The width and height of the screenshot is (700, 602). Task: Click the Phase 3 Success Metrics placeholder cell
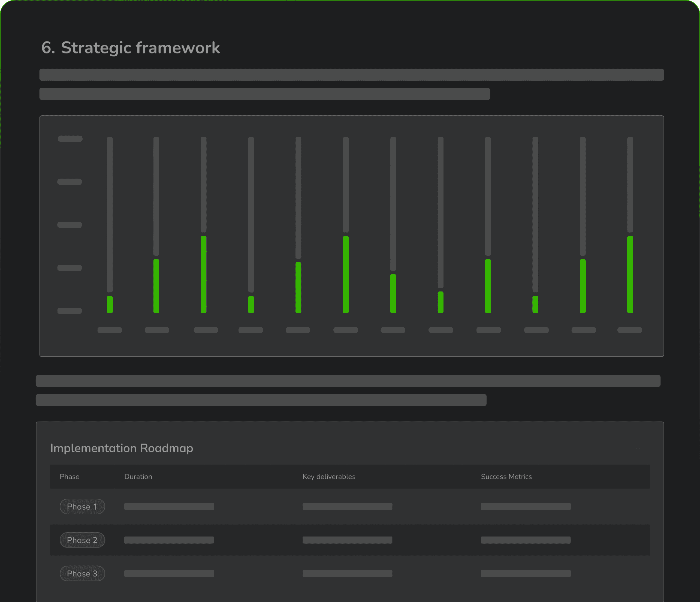click(526, 573)
